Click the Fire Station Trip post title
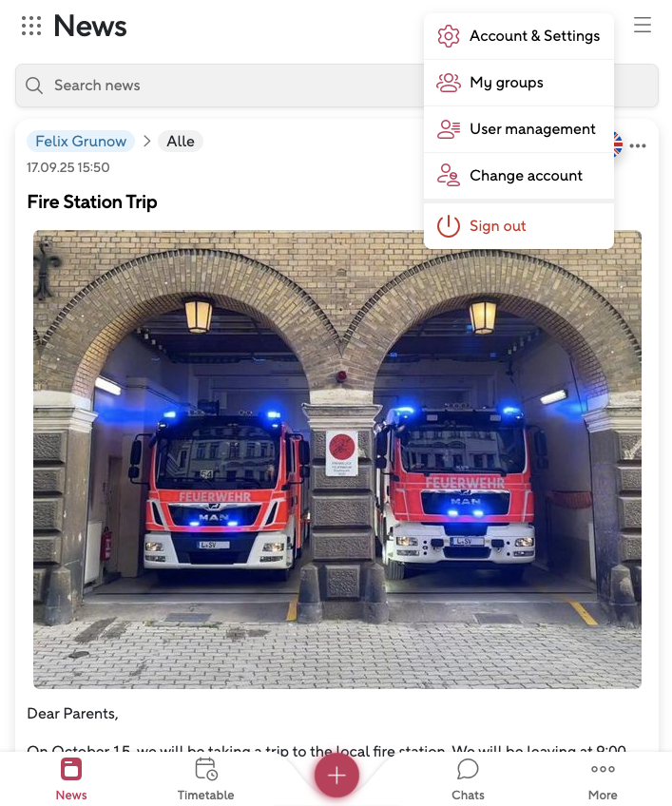This screenshot has height=806, width=672. 92,202
